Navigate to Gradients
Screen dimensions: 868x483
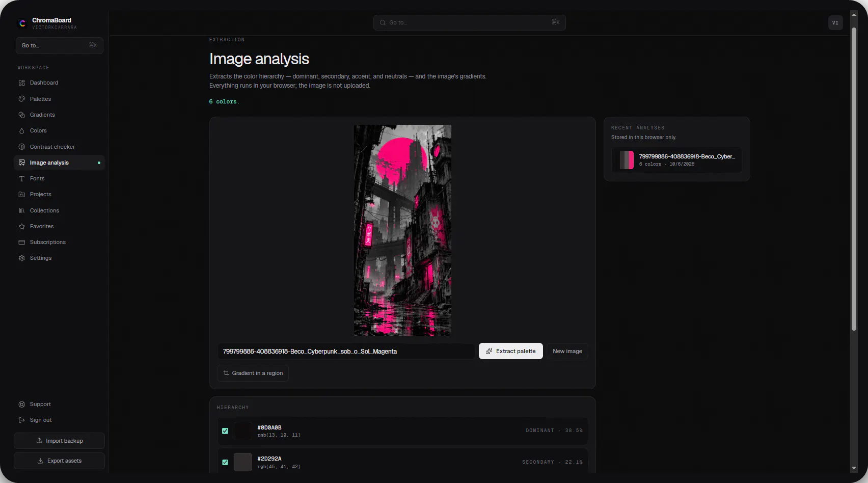pyautogui.click(x=59, y=115)
